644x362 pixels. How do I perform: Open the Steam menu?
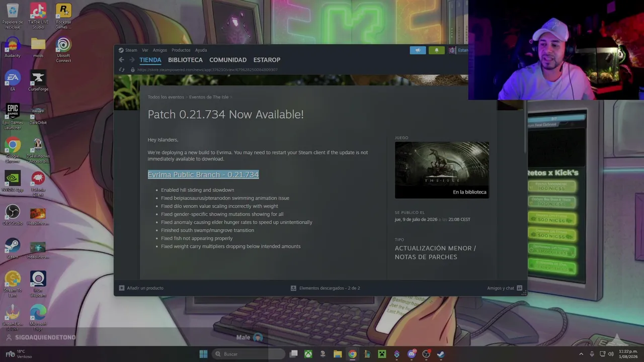[128, 50]
